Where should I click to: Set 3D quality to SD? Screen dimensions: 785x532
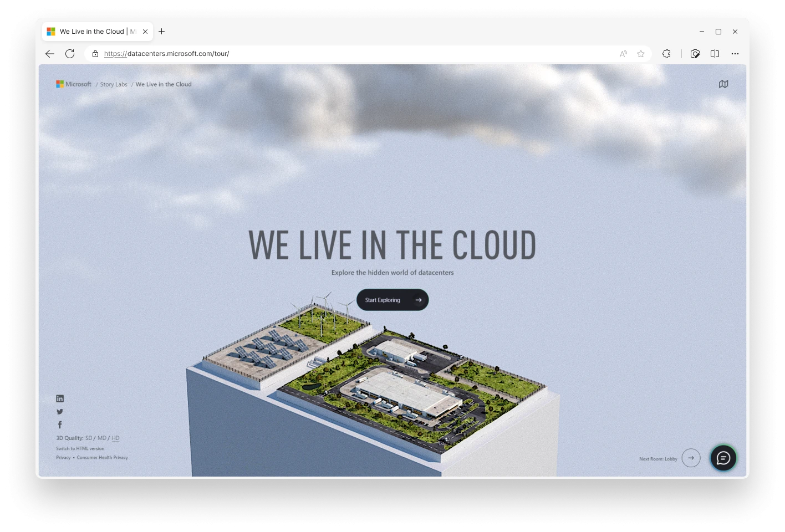point(89,438)
